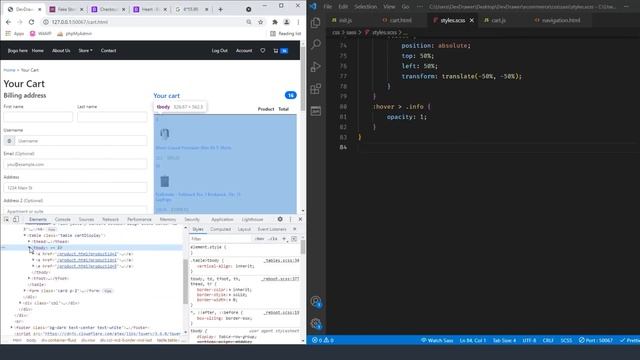Close the styles.scss editor tab
Viewport: 640px width, 360px height.
(x=472, y=20)
